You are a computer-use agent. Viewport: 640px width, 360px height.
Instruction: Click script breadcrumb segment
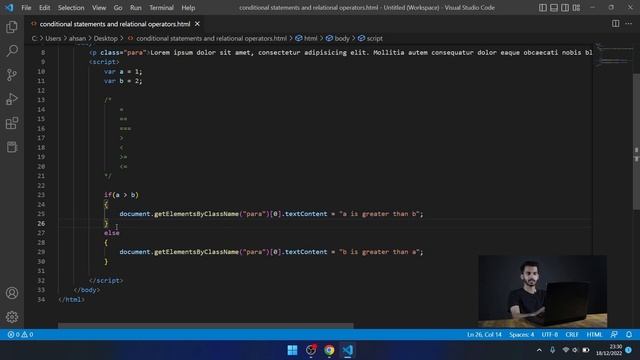pyautogui.click(x=370, y=38)
